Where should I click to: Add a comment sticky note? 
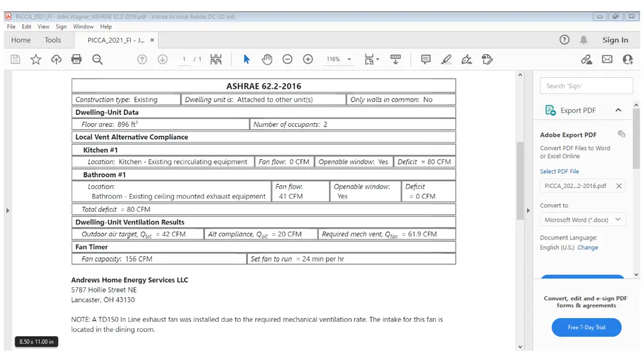point(426,60)
